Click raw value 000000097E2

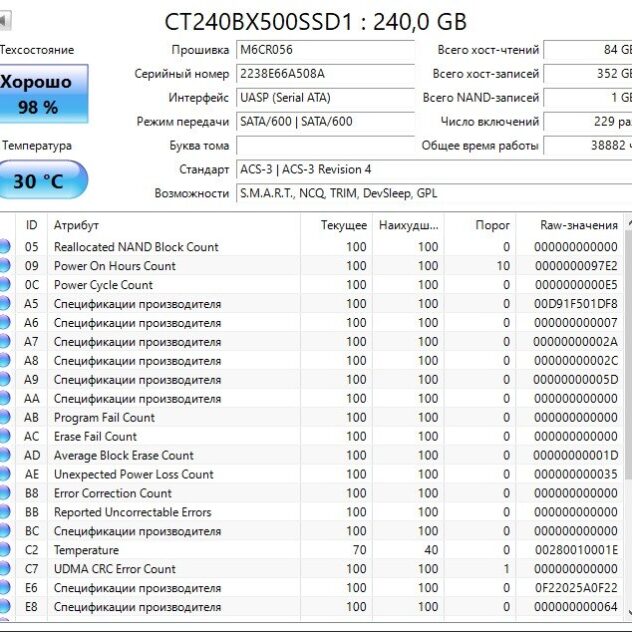[x=576, y=266]
